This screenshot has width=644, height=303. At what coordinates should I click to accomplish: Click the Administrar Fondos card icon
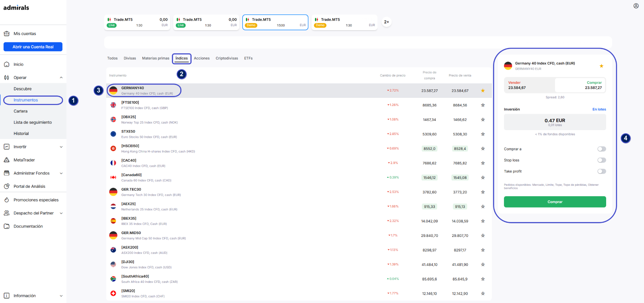[x=6, y=173]
